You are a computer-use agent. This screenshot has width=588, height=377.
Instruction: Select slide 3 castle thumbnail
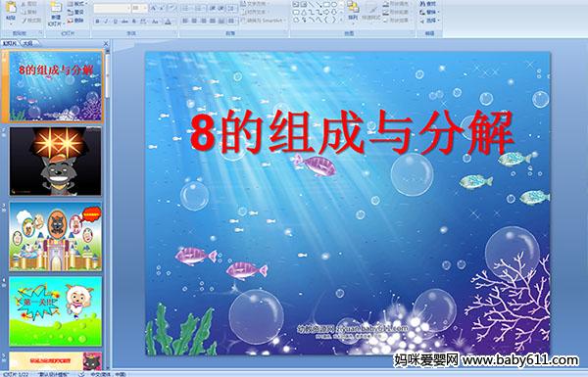tap(56, 236)
